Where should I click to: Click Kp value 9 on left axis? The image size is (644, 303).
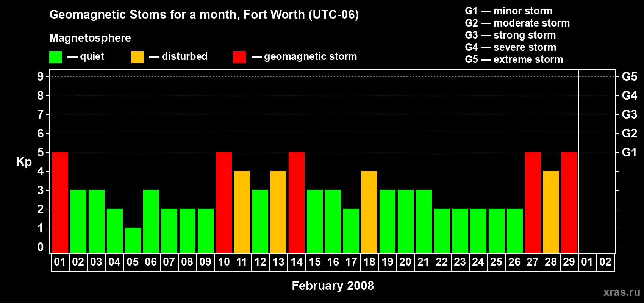pyautogui.click(x=41, y=77)
